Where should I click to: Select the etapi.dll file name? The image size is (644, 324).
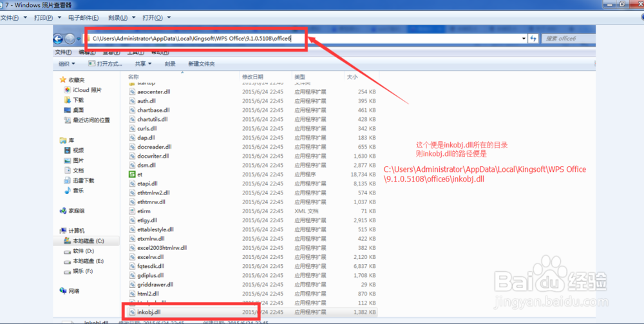pyautogui.click(x=147, y=184)
